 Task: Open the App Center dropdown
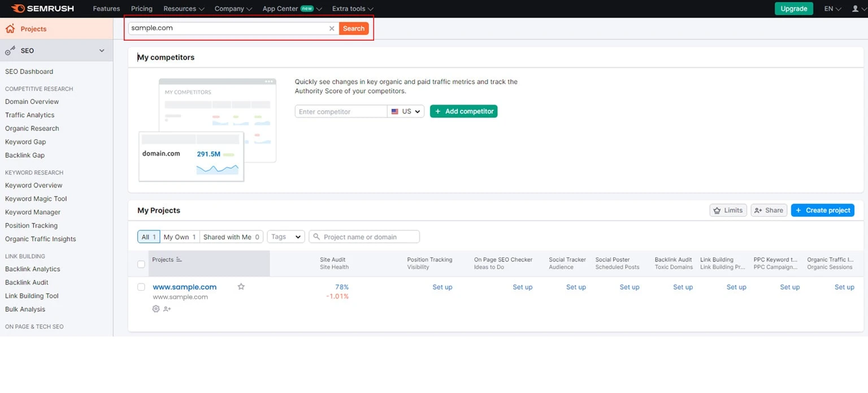[292, 8]
